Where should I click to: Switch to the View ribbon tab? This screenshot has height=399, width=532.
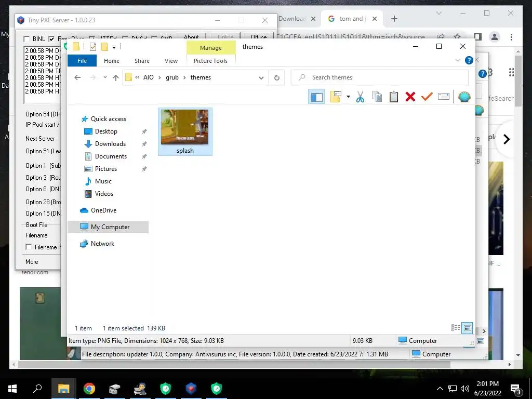(x=171, y=61)
